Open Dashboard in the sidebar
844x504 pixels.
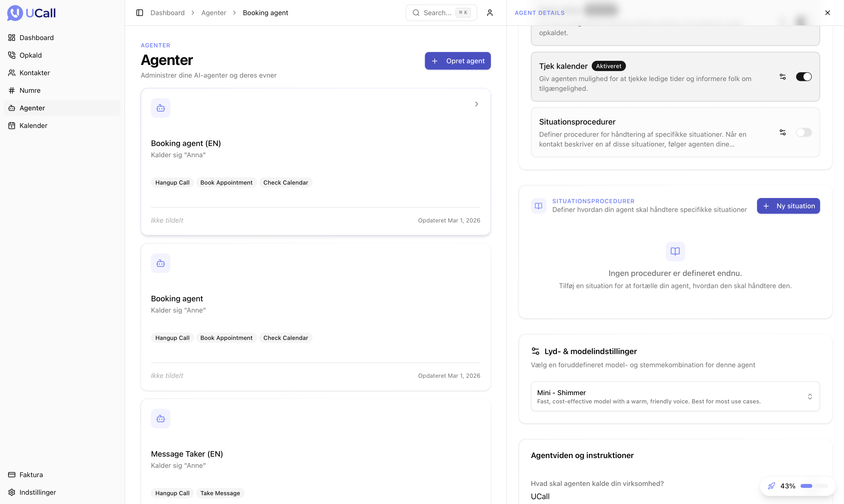click(x=62, y=38)
